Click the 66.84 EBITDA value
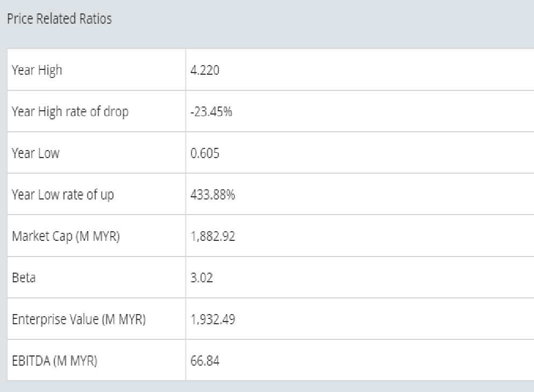 click(205, 360)
